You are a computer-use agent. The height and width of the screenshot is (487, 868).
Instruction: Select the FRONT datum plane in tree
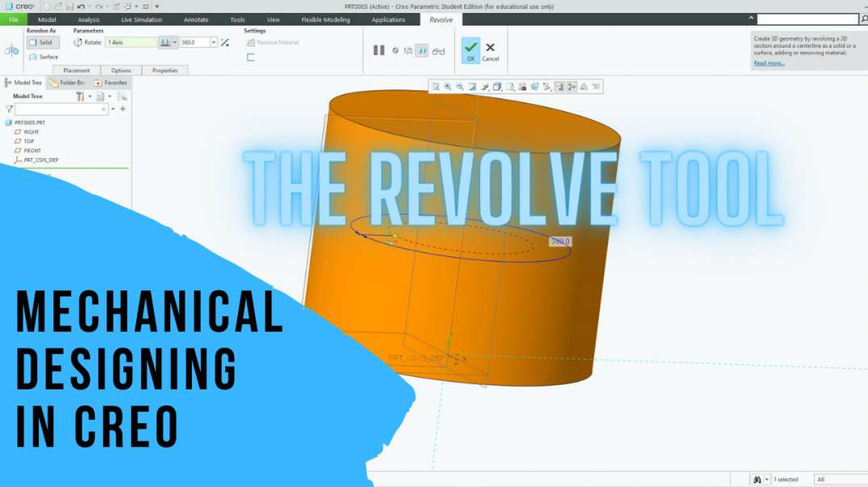pos(27,151)
